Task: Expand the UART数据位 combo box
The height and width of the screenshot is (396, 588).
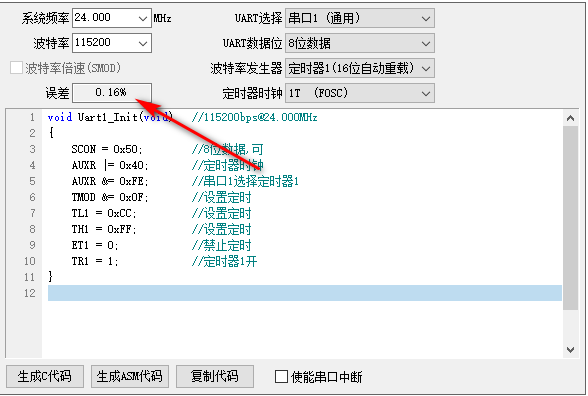Action: tap(360, 43)
